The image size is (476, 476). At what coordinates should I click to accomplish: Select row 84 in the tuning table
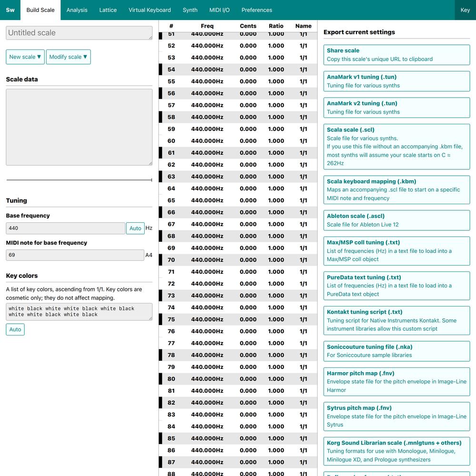click(238, 426)
